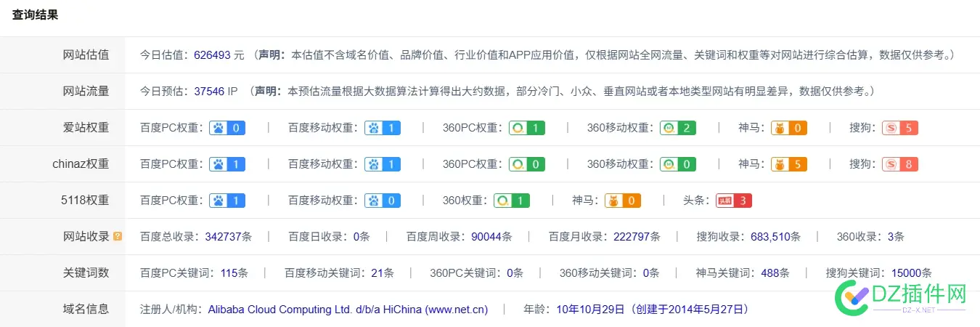Click the 网站估值 row label
This screenshot has width=980, height=327.
pos(86,54)
